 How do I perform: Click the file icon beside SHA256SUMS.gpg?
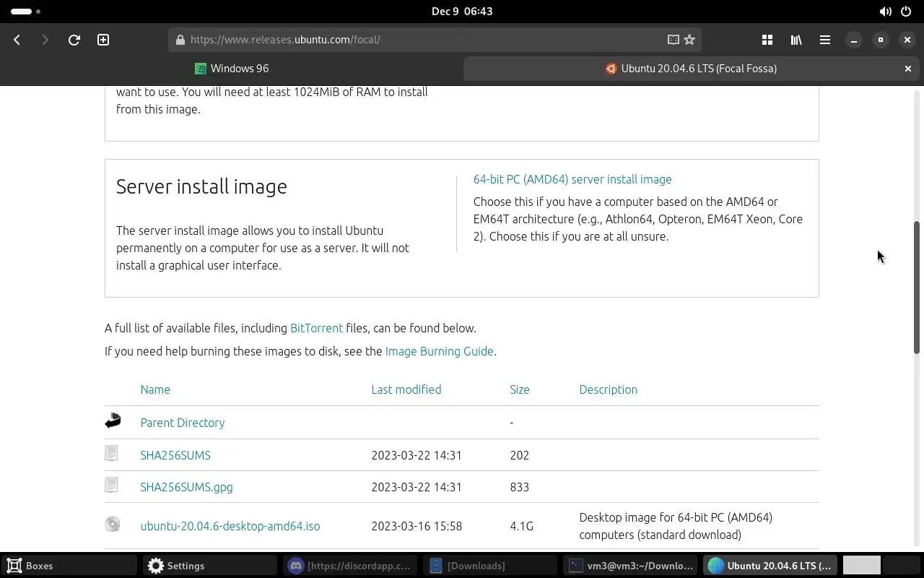[x=111, y=485]
